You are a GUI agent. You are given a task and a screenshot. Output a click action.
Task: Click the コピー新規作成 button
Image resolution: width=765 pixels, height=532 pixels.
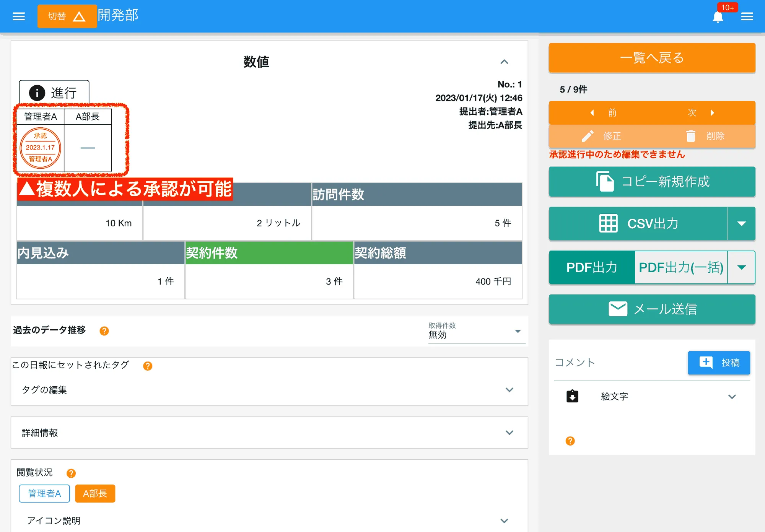pyautogui.click(x=652, y=182)
